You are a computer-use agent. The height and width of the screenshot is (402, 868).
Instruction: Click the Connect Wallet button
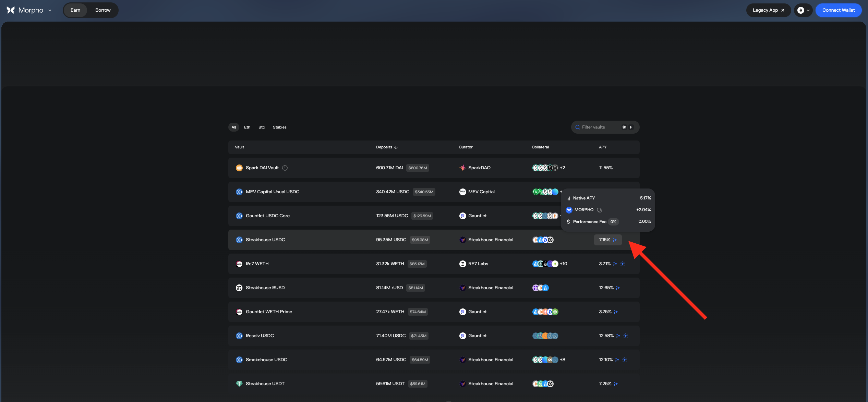(838, 10)
